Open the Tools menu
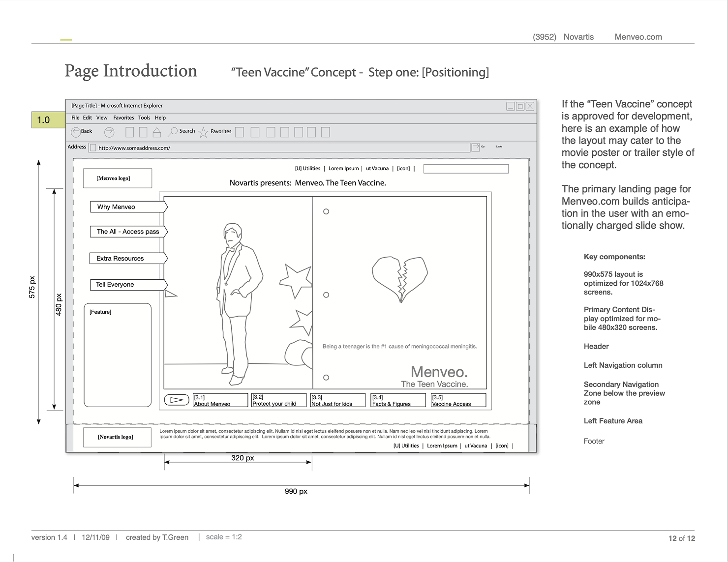 coord(144,118)
